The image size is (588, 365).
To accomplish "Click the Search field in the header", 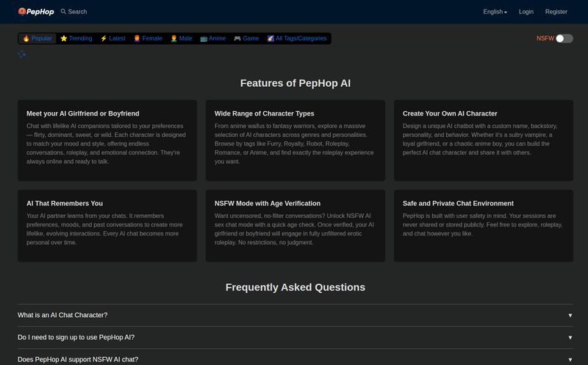I will click(x=74, y=12).
